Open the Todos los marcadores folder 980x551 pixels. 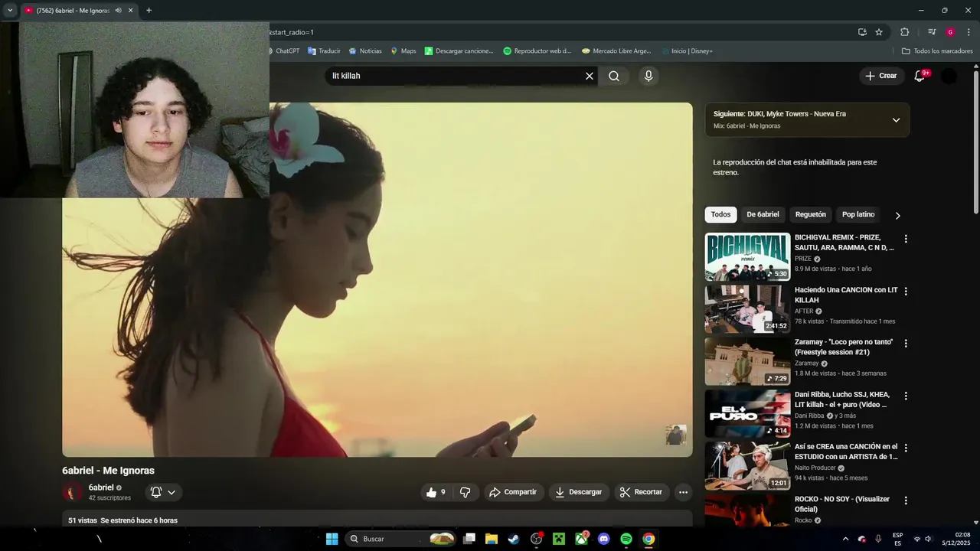click(x=937, y=51)
